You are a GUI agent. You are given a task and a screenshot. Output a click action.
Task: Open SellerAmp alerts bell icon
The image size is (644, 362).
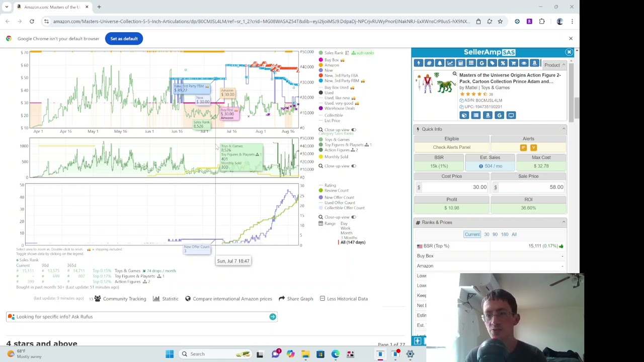439,63
